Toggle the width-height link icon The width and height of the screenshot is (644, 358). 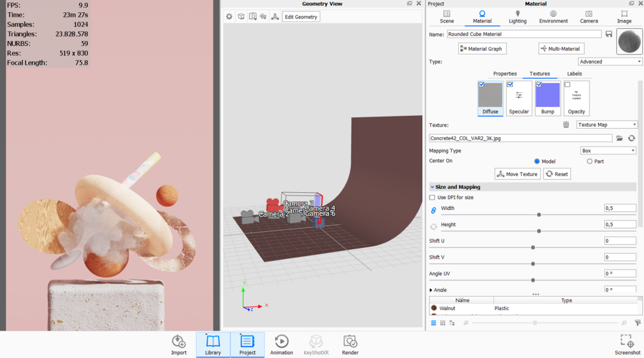coord(433,210)
